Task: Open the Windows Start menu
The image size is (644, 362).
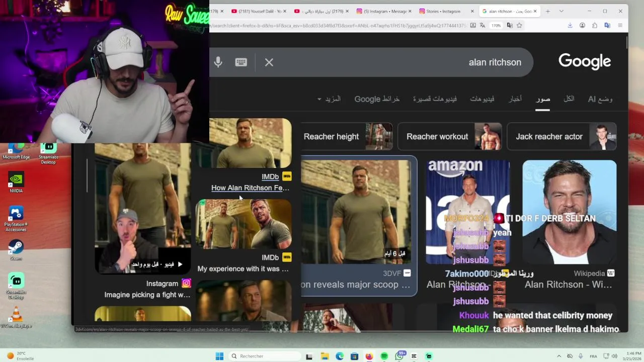Action: tap(219, 356)
